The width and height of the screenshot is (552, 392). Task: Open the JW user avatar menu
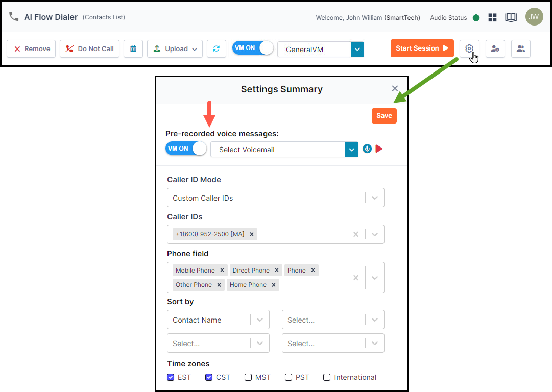[534, 17]
